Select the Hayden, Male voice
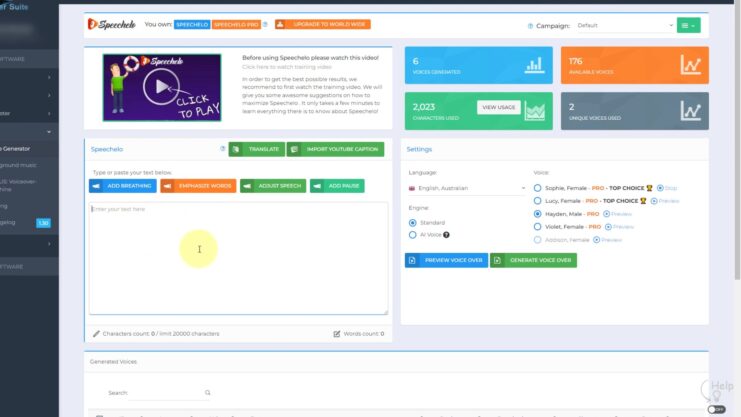Image resolution: width=741 pixels, height=417 pixels. click(537, 214)
